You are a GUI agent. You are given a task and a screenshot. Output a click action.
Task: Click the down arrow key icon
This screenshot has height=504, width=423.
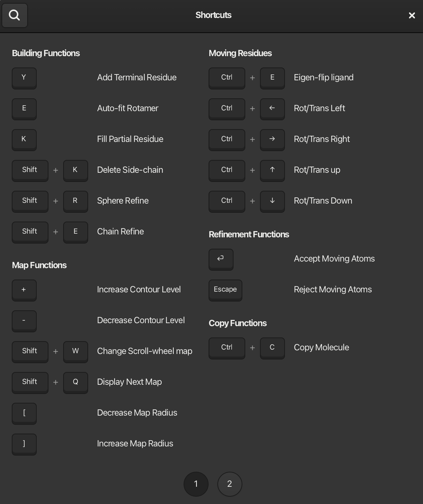272,201
